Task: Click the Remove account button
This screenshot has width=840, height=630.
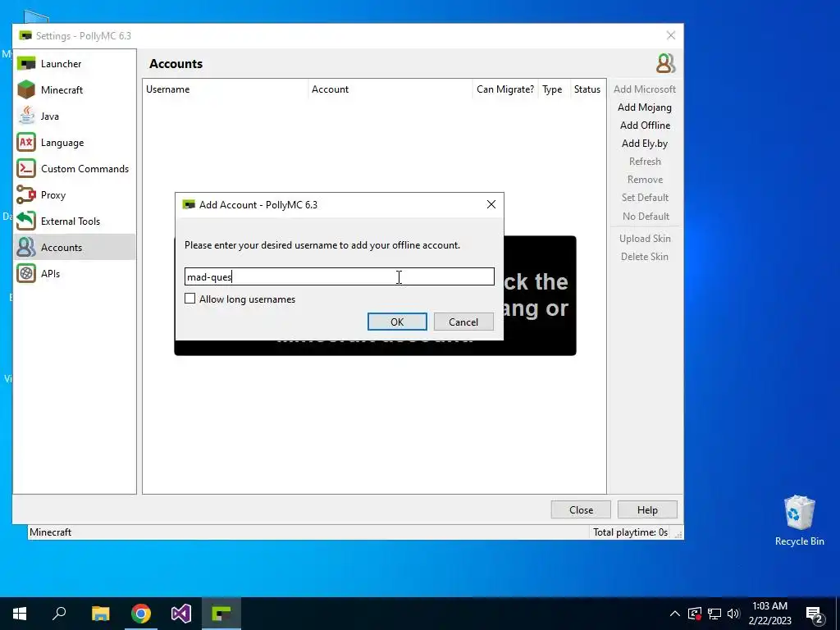Action: pyautogui.click(x=645, y=180)
